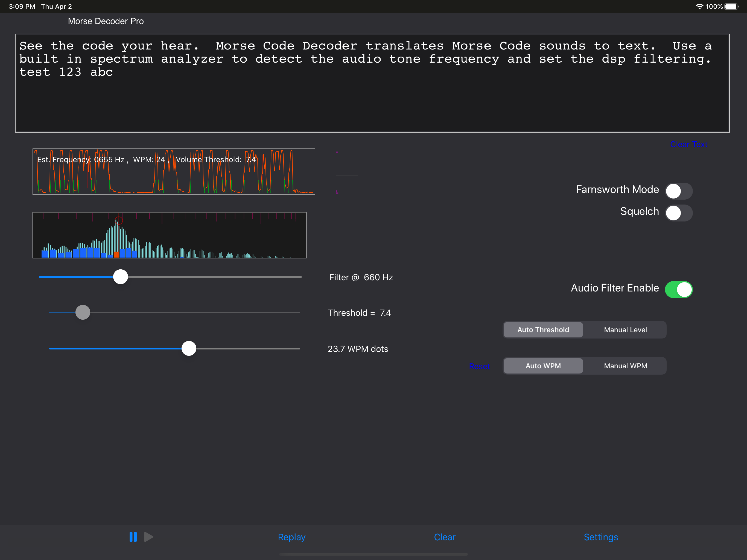Replay the decoded audio
Screen dimensions: 747x560
point(291,537)
